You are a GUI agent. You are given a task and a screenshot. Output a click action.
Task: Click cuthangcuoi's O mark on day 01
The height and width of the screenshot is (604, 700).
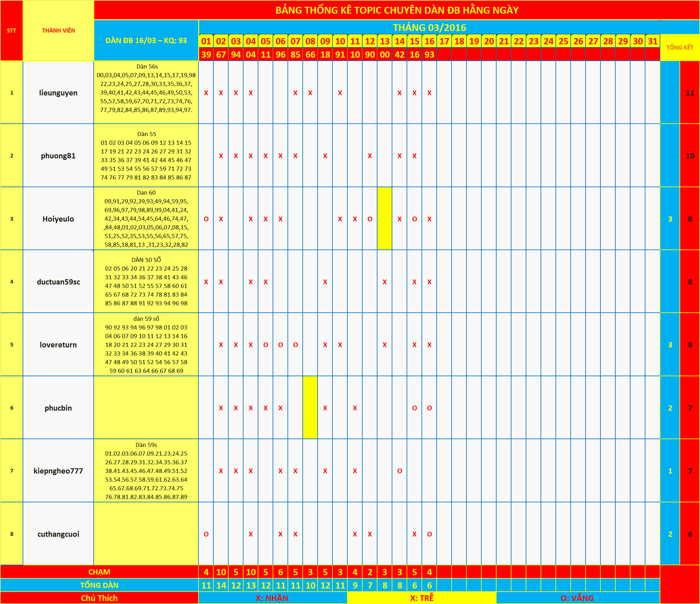[x=206, y=534]
